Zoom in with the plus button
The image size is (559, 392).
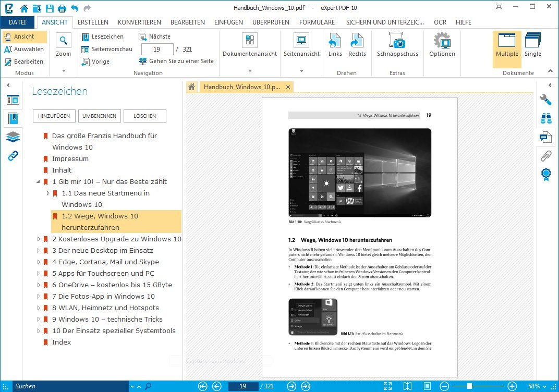point(512,386)
